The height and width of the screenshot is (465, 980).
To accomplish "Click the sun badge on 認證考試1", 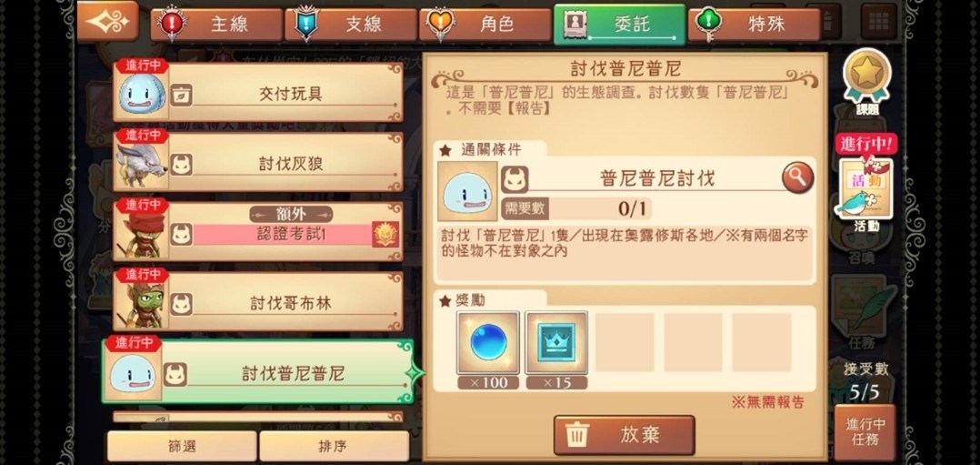I will [385, 234].
